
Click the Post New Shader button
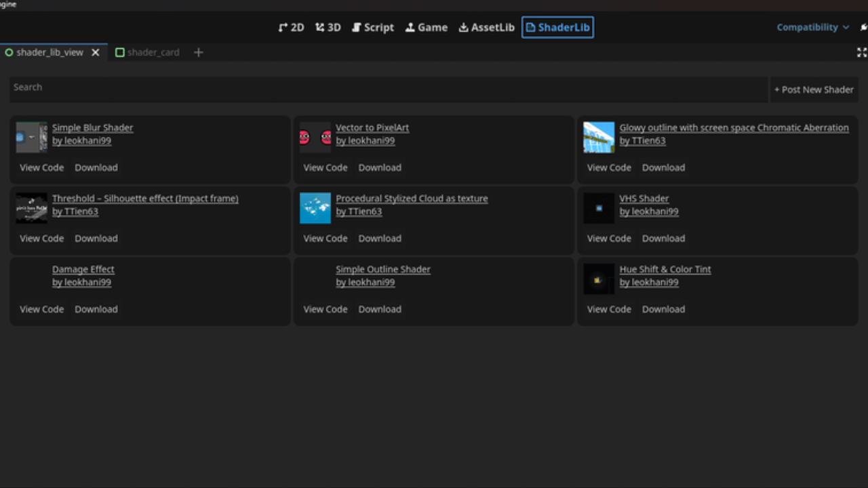point(814,89)
